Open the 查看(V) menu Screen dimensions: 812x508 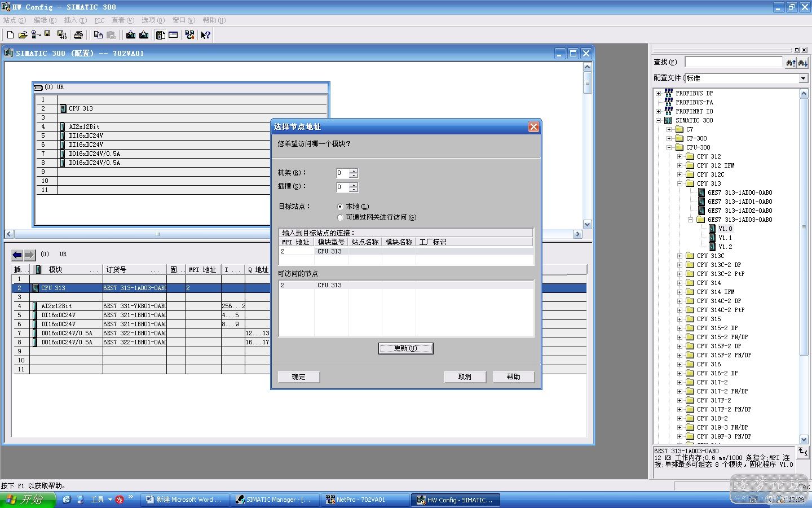tap(123, 20)
